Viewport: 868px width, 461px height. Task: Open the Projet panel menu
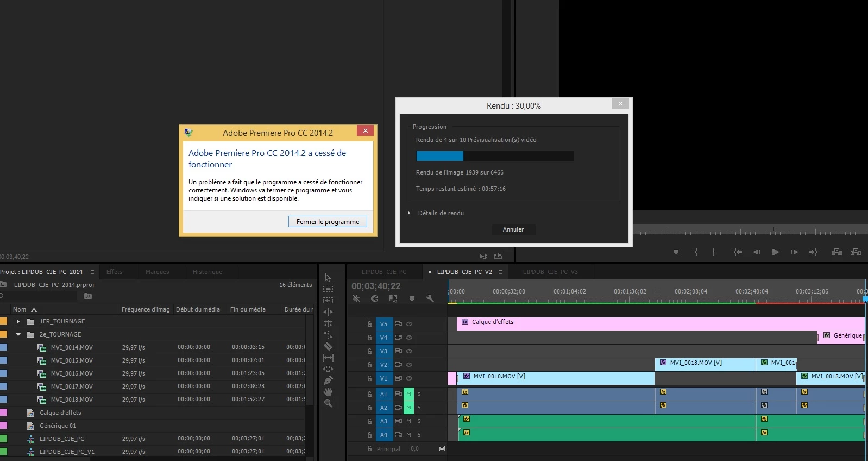pos(92,272)
